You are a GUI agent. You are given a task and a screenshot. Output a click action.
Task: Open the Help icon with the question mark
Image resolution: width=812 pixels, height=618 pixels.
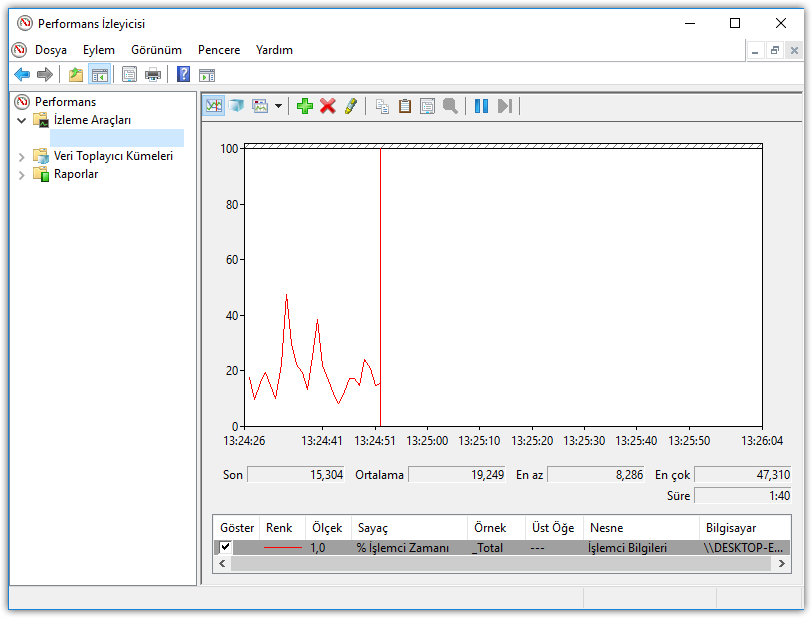coord(182,74)
